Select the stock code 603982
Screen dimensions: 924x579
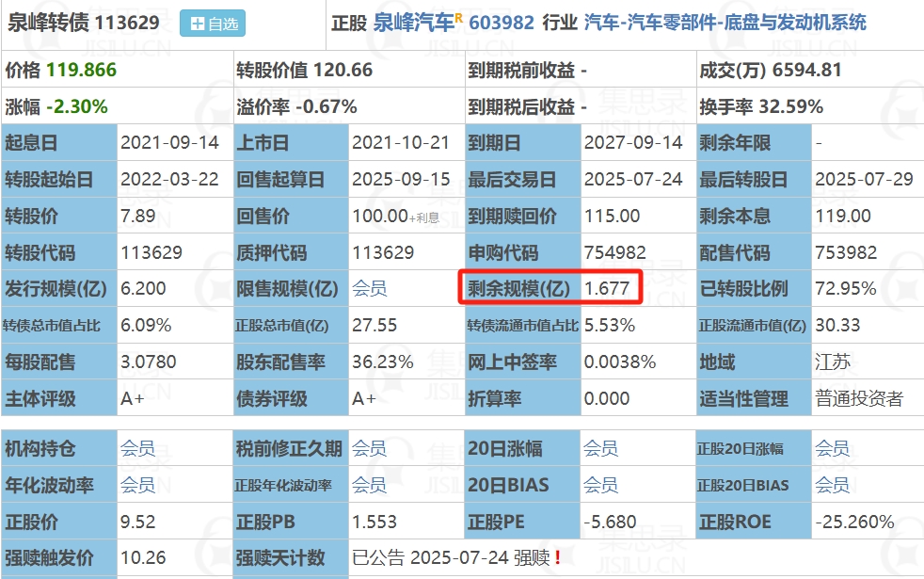pos(502,23)
